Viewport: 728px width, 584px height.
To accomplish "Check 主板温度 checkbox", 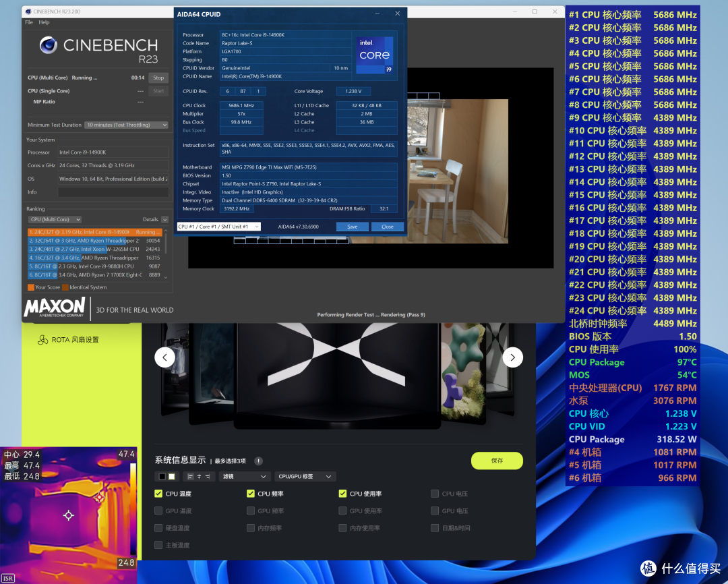I will click(x=158, y=545).
